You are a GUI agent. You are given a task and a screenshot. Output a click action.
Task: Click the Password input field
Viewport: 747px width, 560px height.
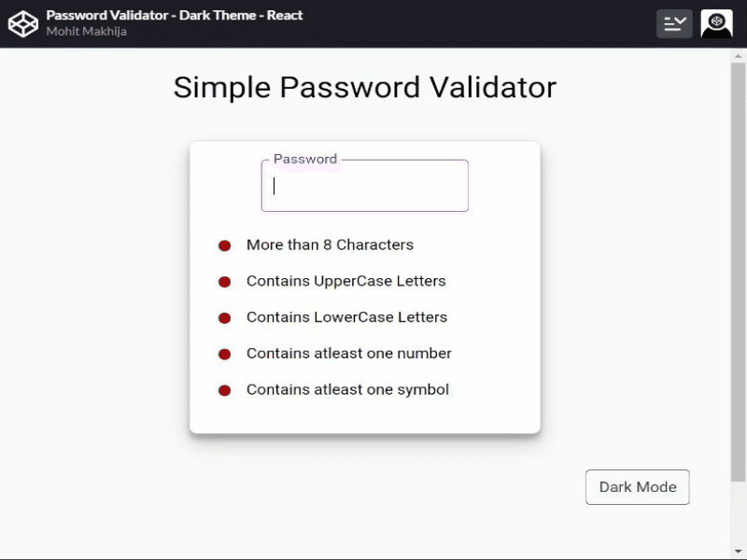point(364,186)
